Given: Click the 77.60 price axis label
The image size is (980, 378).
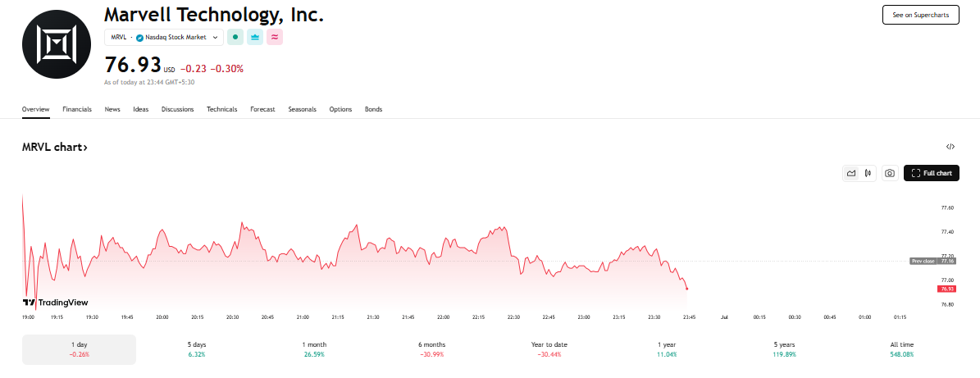Looking at the screenshot, I should (947, 207).
